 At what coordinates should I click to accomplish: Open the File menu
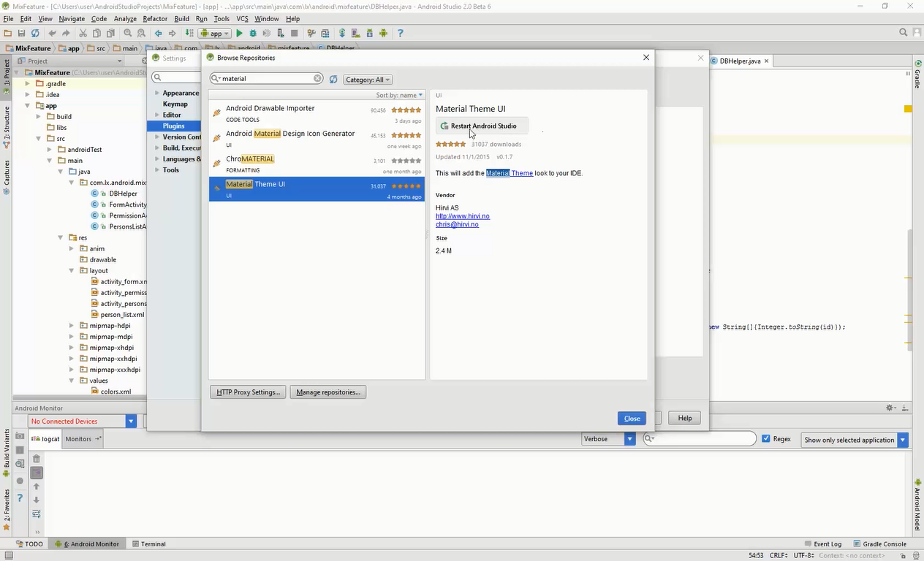click(8, 18)
